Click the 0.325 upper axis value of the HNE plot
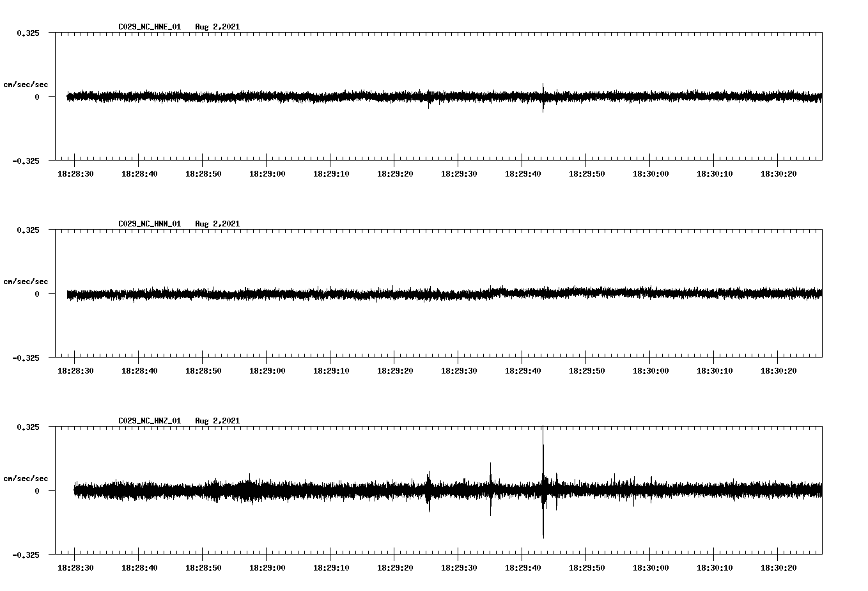868x591 pixels. (x=27, y=33)
